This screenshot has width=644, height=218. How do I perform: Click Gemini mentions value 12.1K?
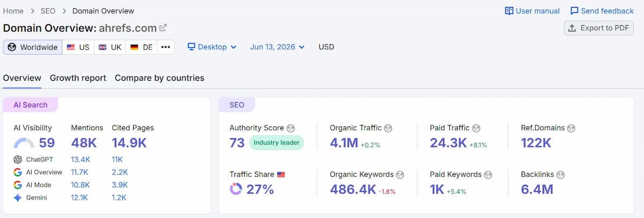click(79, 198)
